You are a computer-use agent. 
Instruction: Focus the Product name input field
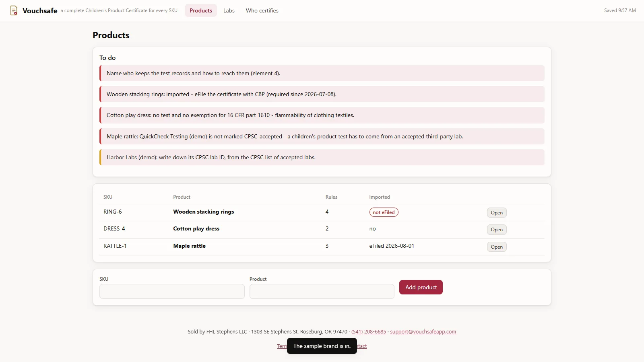point(322,292)
